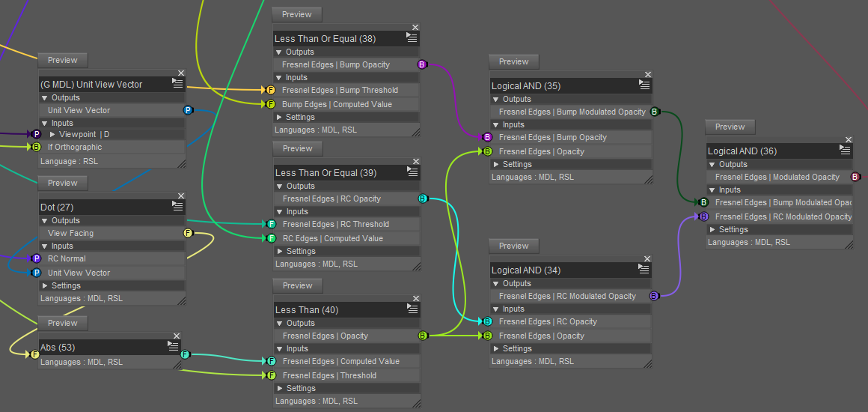Screen dimensions: 868x412
Task: Collapse Inputs section of Logical AND (35)
Action: tap(495, 125)
